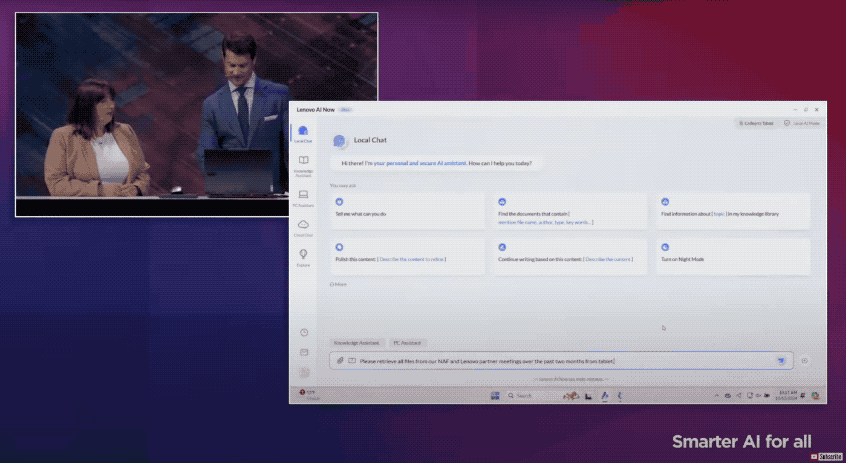Toggle the Local AI Mode shield button
This screenshot has width=846, height=463.
[x=802, y=123]
